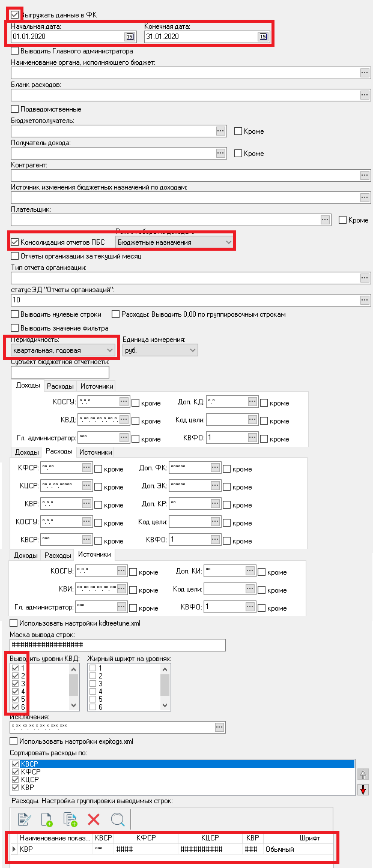This screenshot has height=868, width=373.
Task: Click grey up arrow beside sort list
Action: [x=362, y=774]
